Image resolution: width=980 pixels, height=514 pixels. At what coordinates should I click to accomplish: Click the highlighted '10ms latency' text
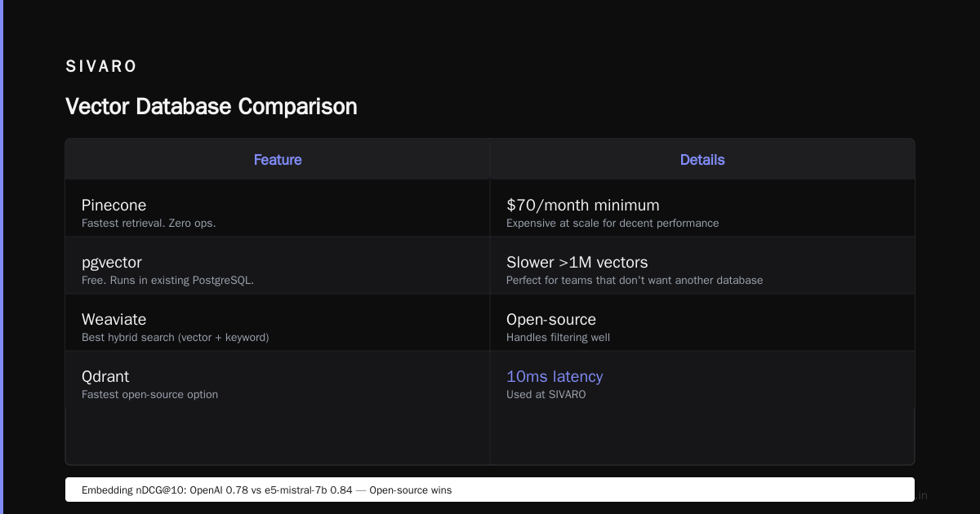(555, 376)
